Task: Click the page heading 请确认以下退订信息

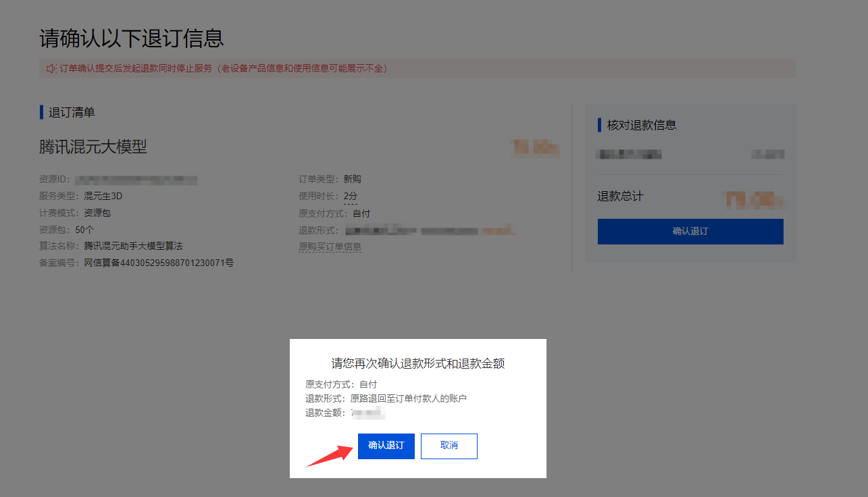Action: click(x=132, y=38)
